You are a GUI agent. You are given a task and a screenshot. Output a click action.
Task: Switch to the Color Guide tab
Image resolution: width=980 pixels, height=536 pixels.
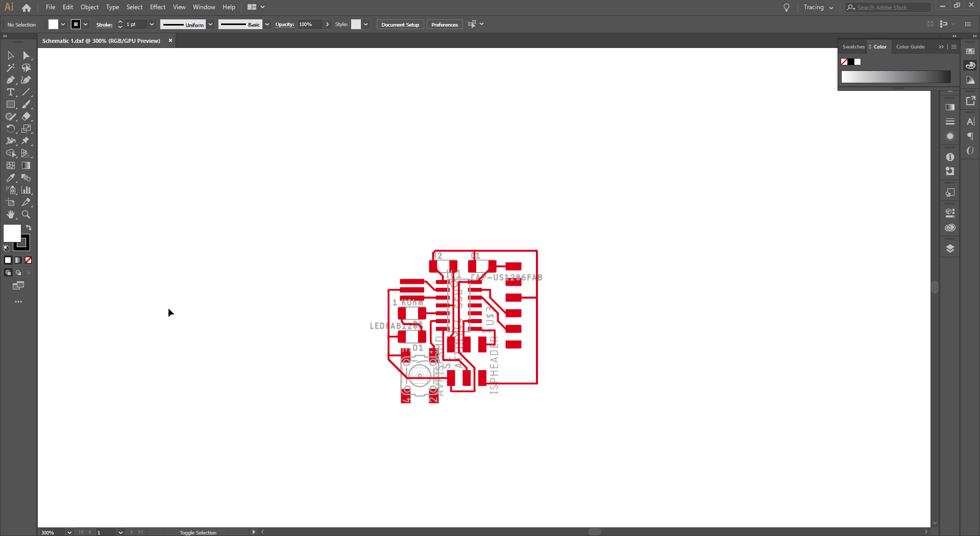910,46
